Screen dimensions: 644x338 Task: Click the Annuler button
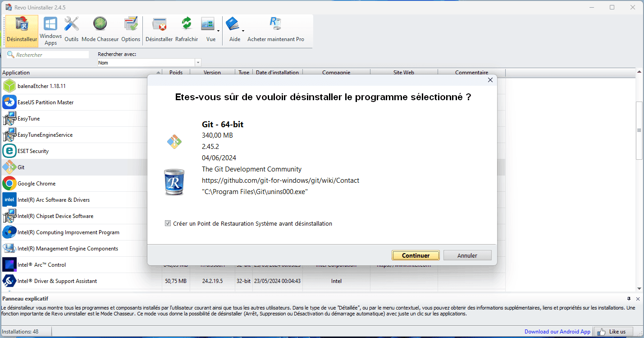[x=467, y=255]
